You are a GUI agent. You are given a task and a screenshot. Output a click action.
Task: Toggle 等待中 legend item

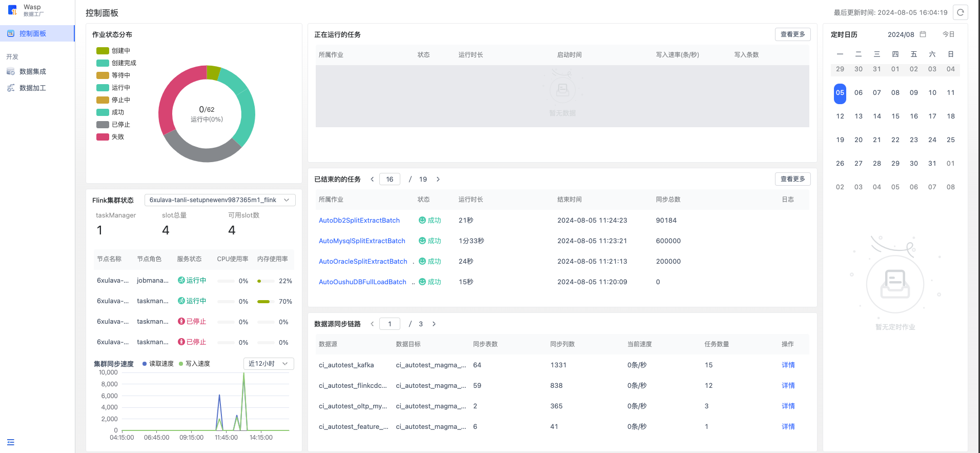click(113, 75)
